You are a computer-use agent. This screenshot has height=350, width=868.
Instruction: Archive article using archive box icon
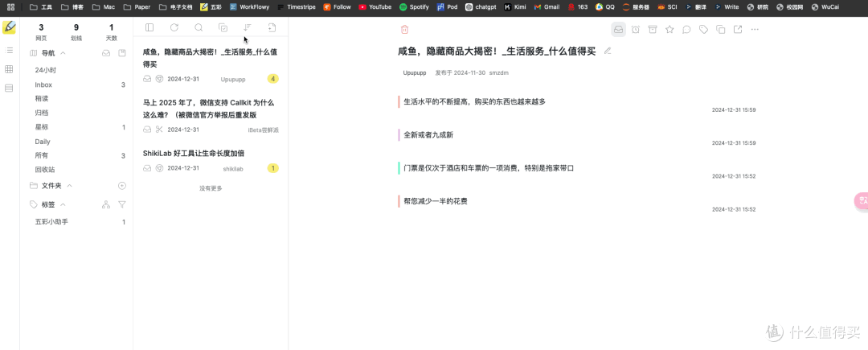point(653,29)
